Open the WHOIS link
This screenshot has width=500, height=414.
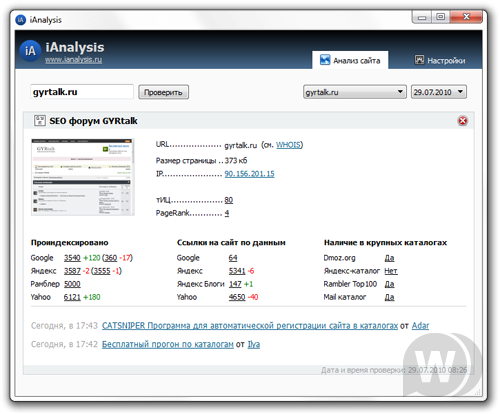(x=288, y=145)
